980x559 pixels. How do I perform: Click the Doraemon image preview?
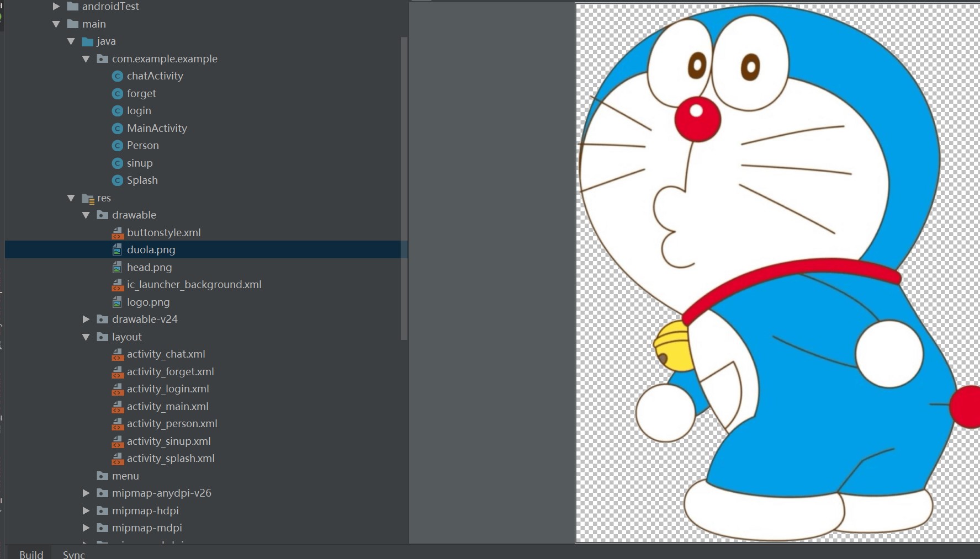777,273
